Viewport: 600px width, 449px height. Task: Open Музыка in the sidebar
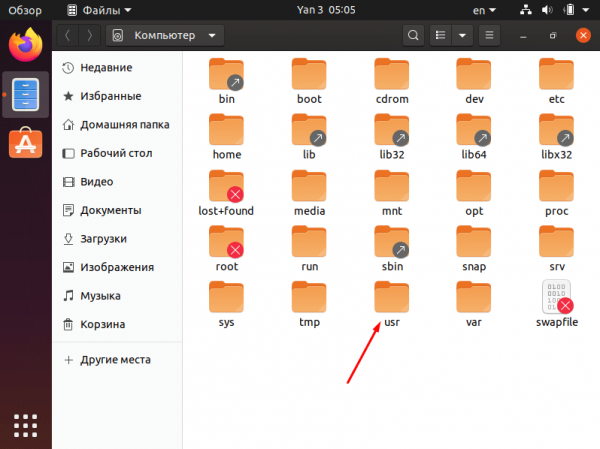pos(117,296)
